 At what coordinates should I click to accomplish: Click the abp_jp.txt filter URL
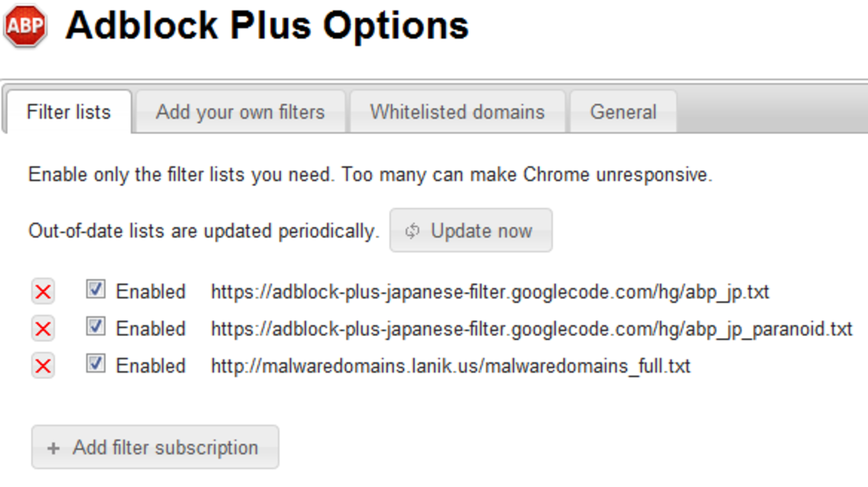coord(490,292)
